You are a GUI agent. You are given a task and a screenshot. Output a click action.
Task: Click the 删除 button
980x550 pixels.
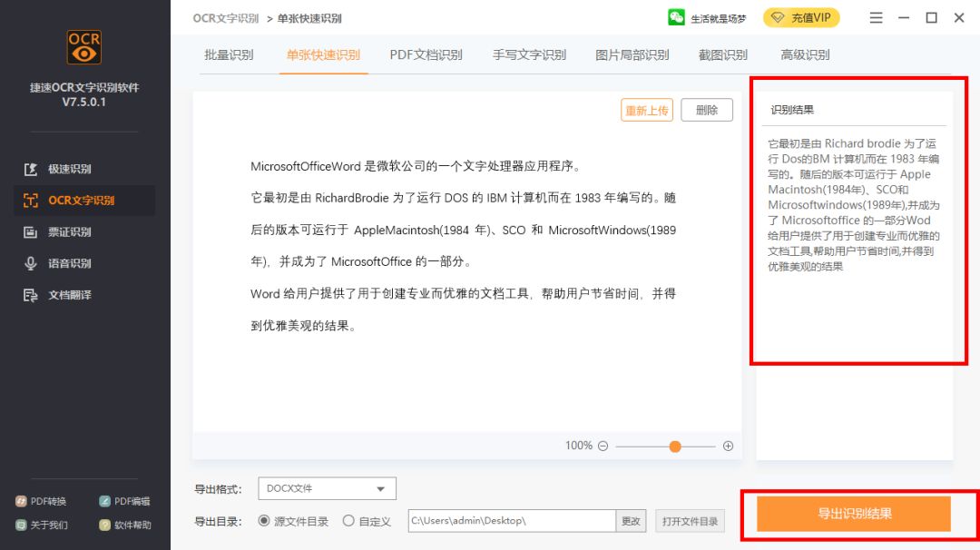[707, 110]
